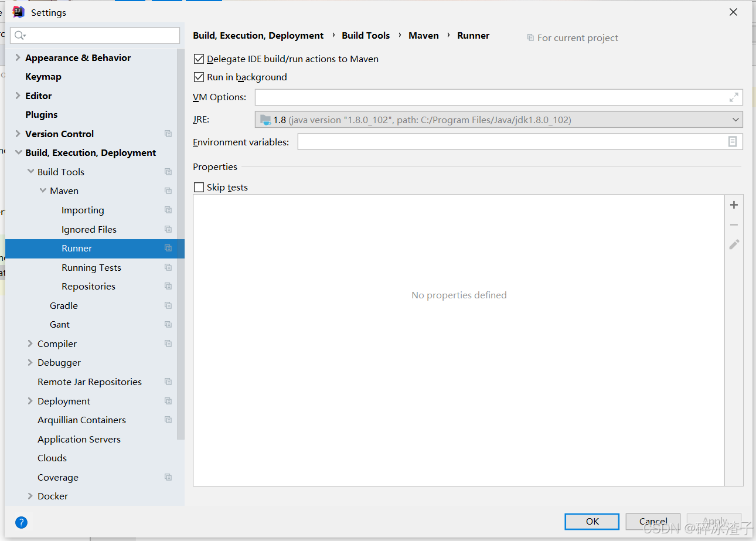Add a new Maven property with plus icon

point(734,205)
